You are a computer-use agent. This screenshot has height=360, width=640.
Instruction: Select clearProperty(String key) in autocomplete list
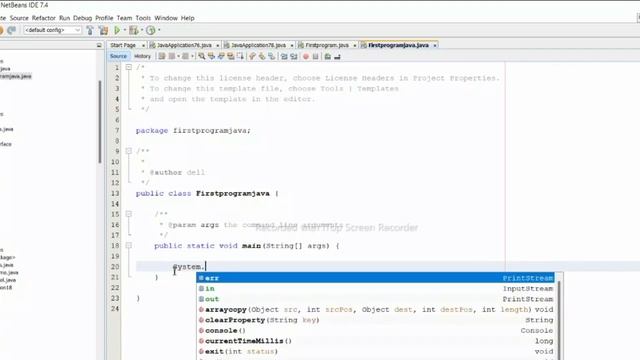[376, 320]
